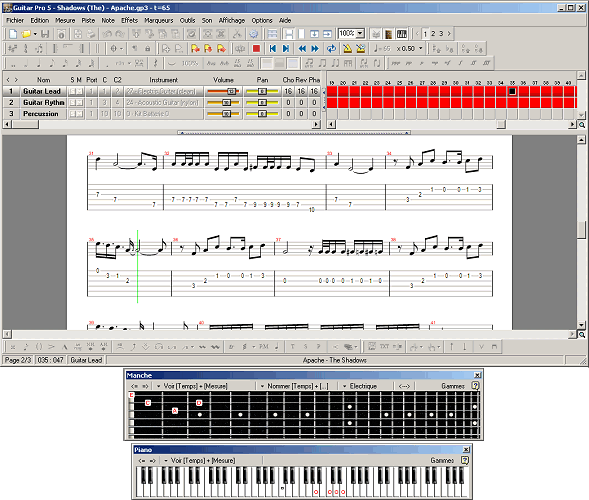Click the score vertical scrollbar thumb
This screenshot has width=589, height=500.
coord(581,230)
